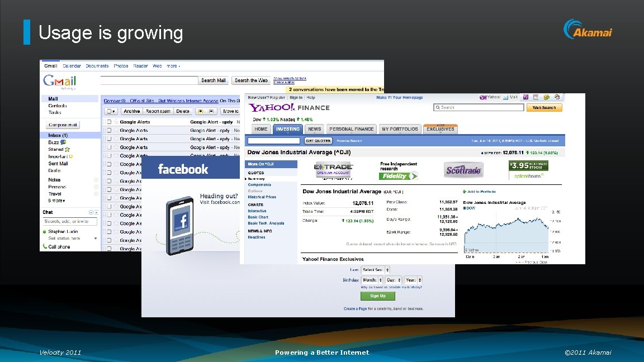This screenshot has height=362, width=644.
Task: Click the Starred star icon in Gmail sidebar
Action: point(67,149)
